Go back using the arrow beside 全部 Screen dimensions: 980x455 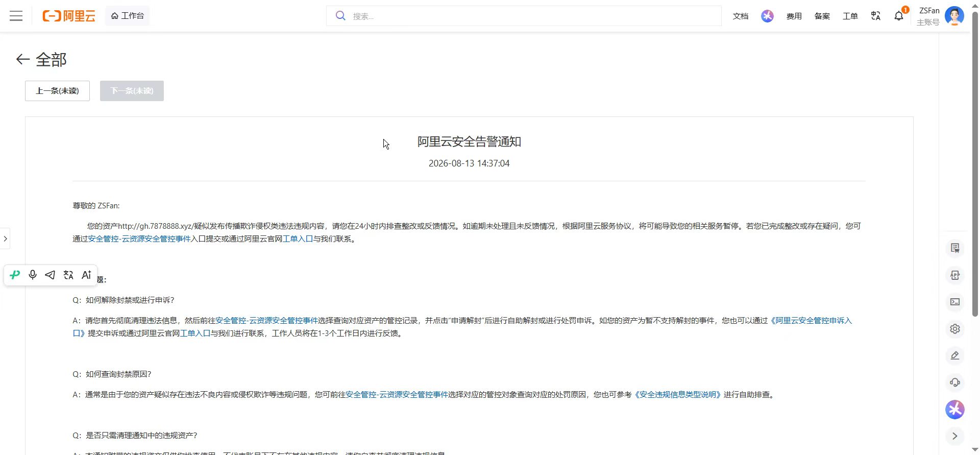[22, 60]
